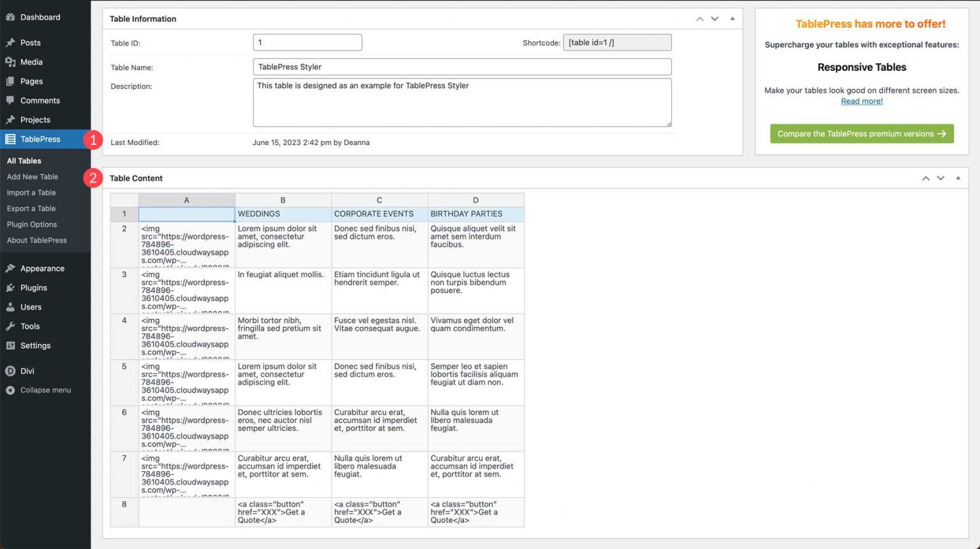Move Table Content panel up
980x549 pixels.
tap(925, 178)
